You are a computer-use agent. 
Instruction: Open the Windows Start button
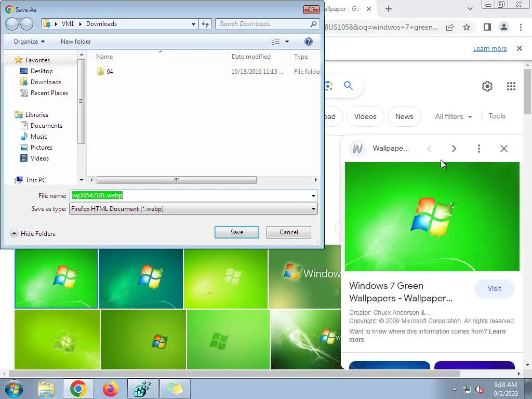point(14,389)
